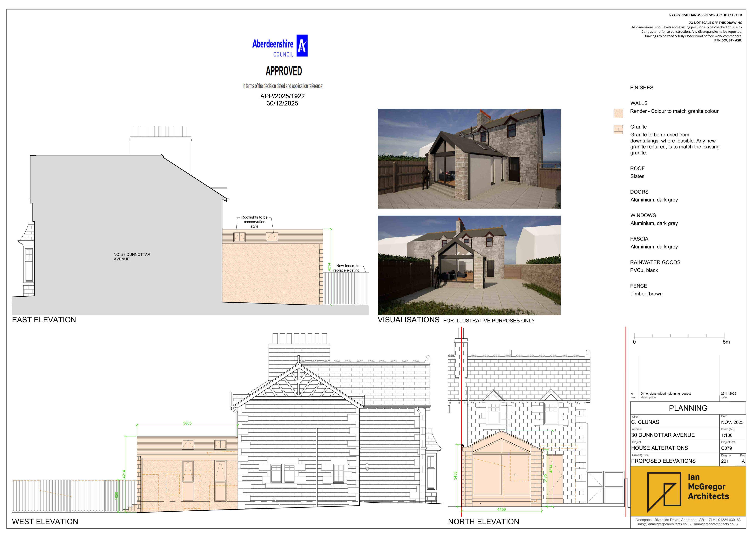Click drawing title PROPOSED ELEVATIONS

(663, 461)
